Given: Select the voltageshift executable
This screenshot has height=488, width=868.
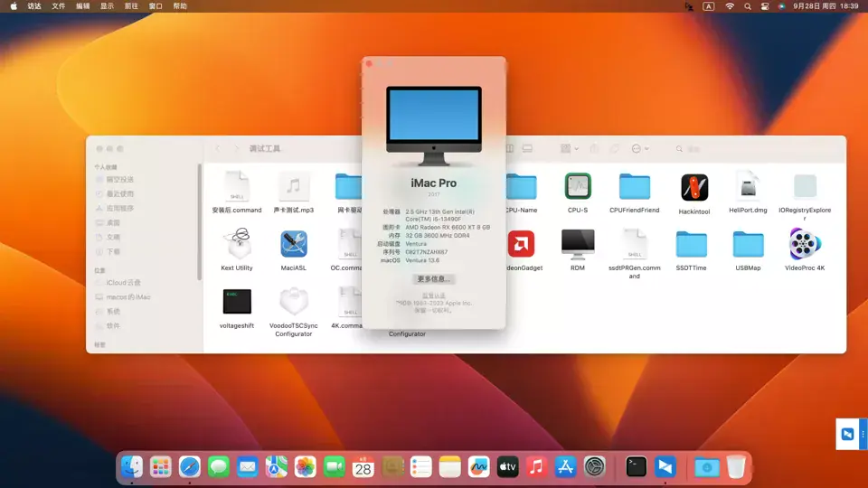Looking at the screenshot, I should point(236,302).
